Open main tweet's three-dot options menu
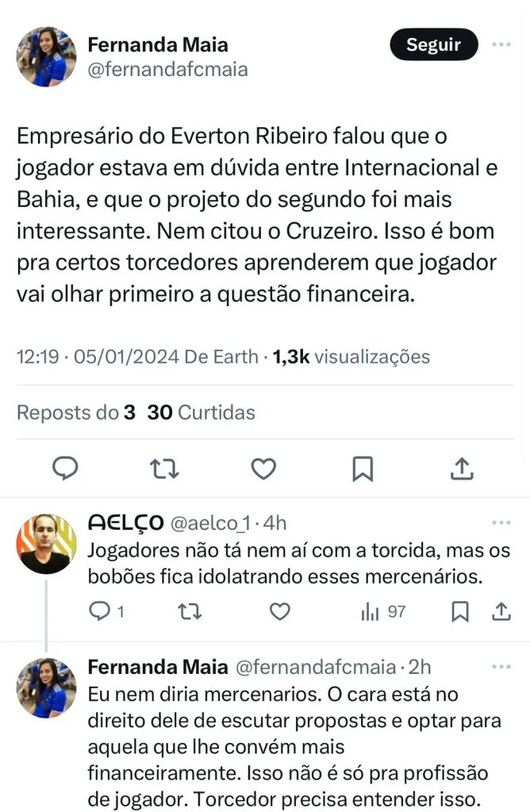This screenshot has height=812, width=530. click(x=501, y=45)
